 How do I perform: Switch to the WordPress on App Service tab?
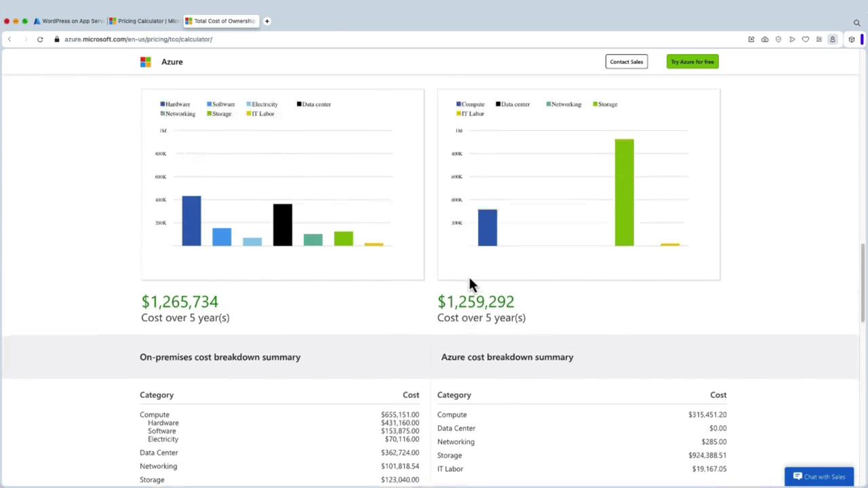[x=68, y=21]
